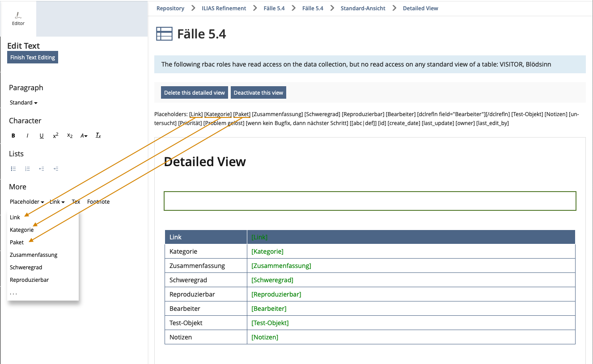Apply italic formatting
The width and height of the screenshot is (593, 364).
27,136
